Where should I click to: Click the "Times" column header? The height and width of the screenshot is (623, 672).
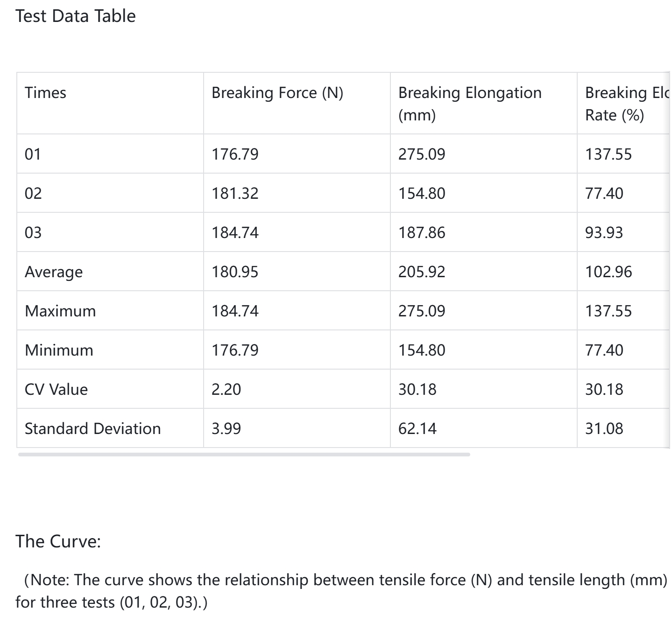(45, 93)
